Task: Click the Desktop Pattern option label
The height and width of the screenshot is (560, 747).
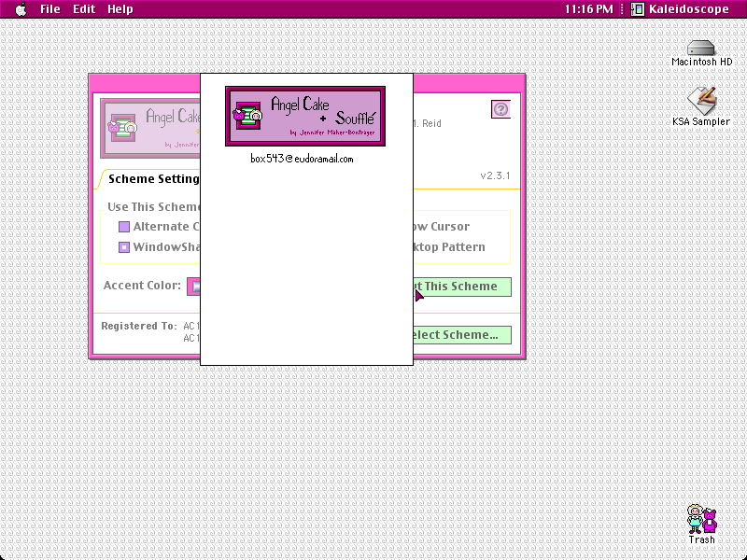Action: point(449,247)
